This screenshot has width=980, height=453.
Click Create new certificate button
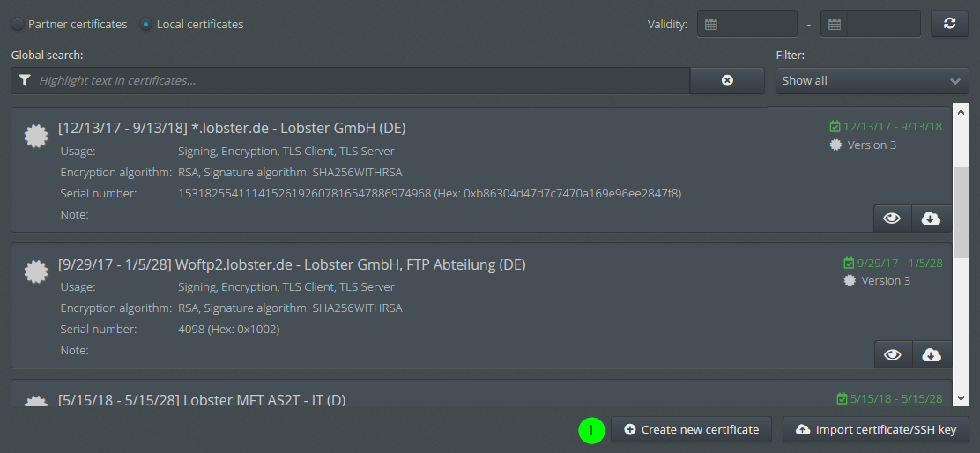tap(691, 430)
